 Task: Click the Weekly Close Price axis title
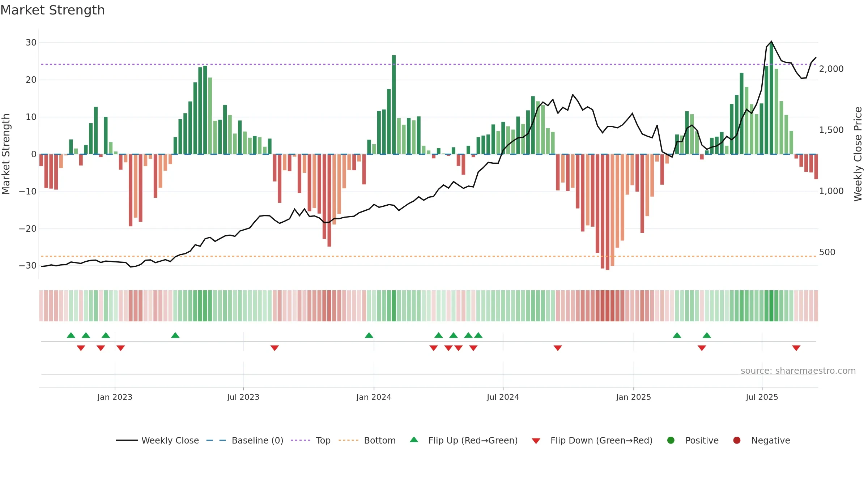(x=858, y=154)
